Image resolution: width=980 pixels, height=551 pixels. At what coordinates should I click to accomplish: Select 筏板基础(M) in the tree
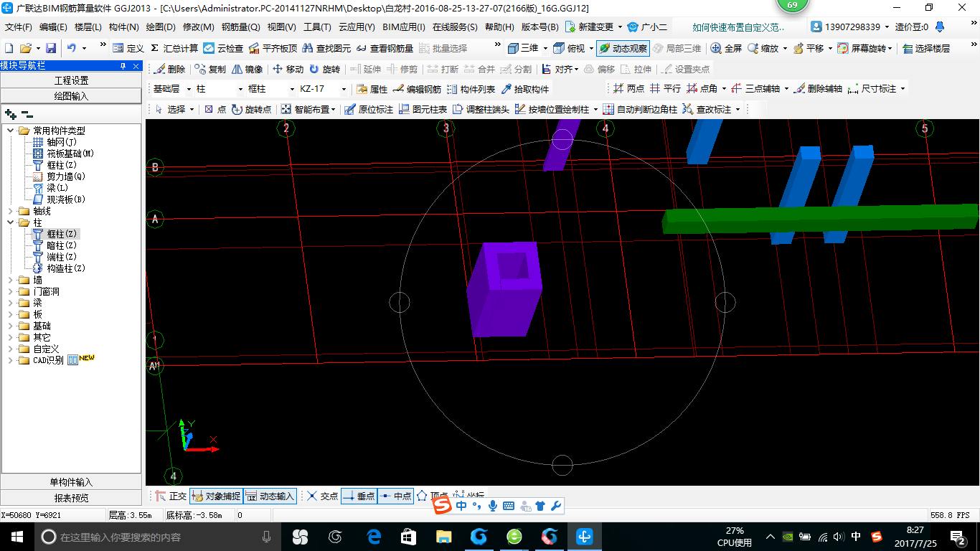(63, 154)
